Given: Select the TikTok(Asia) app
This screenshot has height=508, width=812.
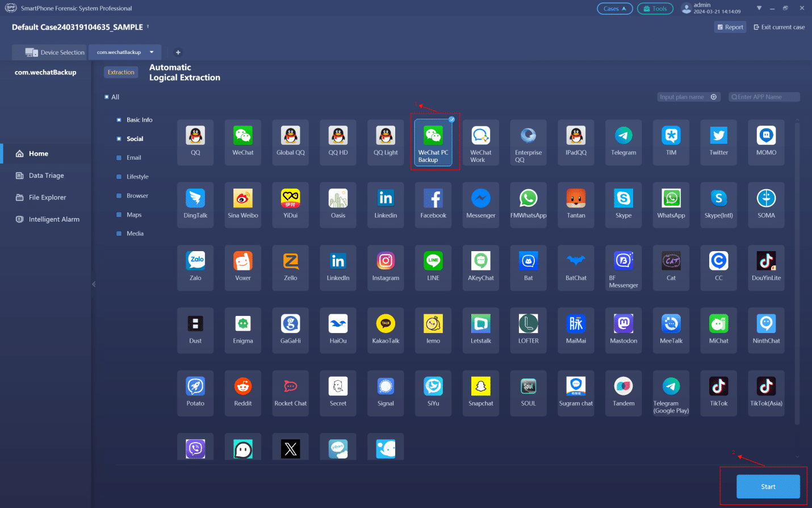Looking at the screenshot, I should (x=767, y=393).
